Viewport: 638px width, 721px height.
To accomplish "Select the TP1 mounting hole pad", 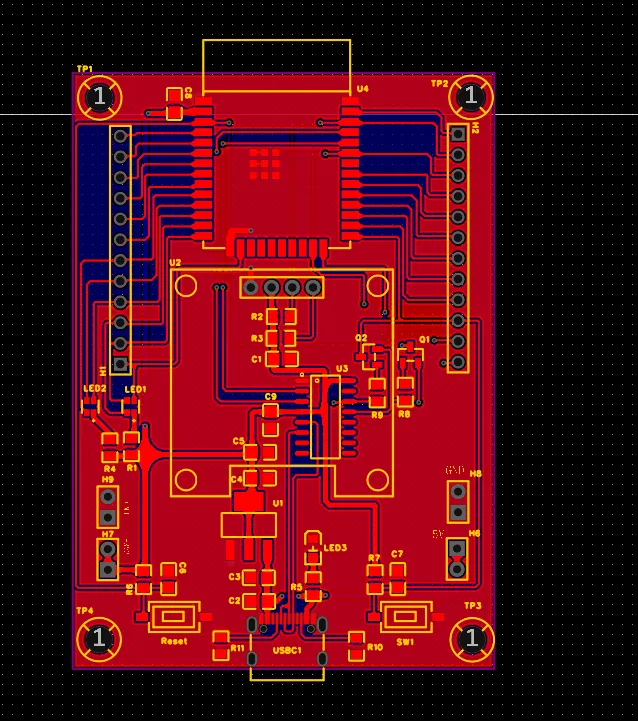I will (99, 97).
